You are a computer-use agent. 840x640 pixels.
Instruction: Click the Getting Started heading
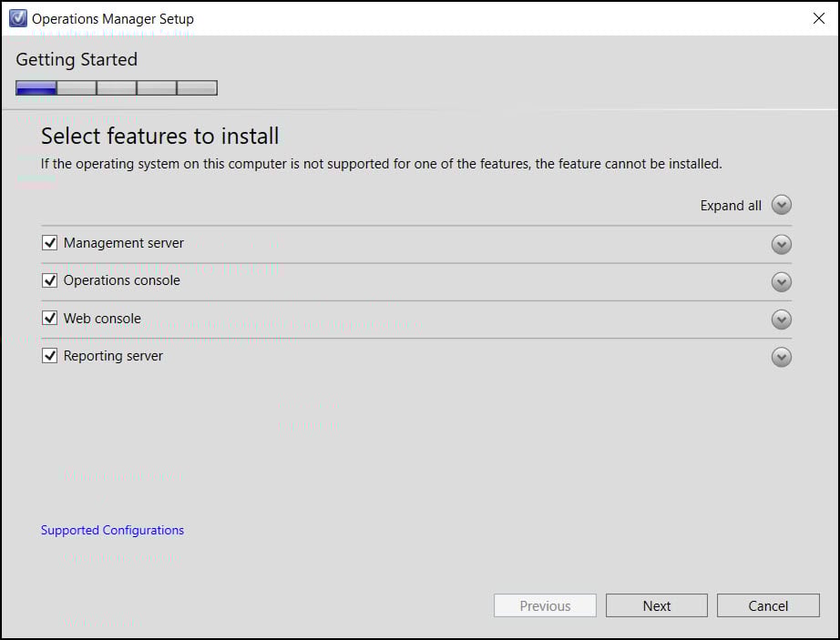coord(77,59)
